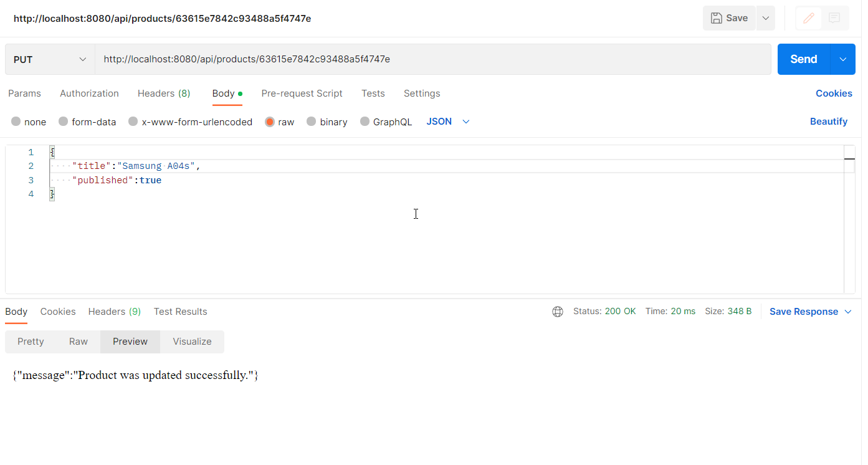Click the editor vertical scrollbar

click(849, 219)
